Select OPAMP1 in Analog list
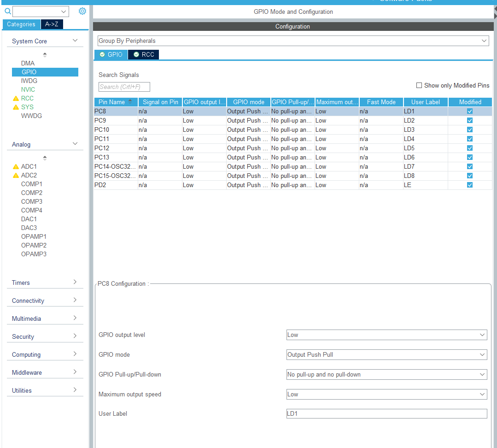 click(34, 236)
